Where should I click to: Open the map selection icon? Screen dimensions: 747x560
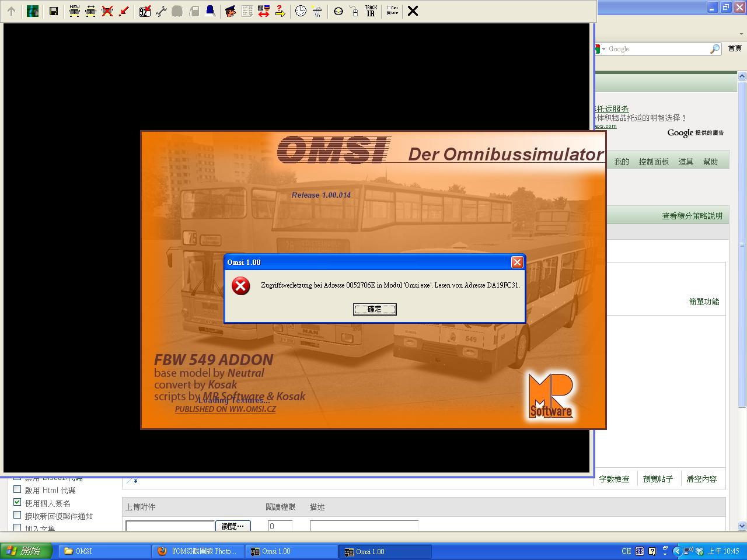click(x=33, y=11)
